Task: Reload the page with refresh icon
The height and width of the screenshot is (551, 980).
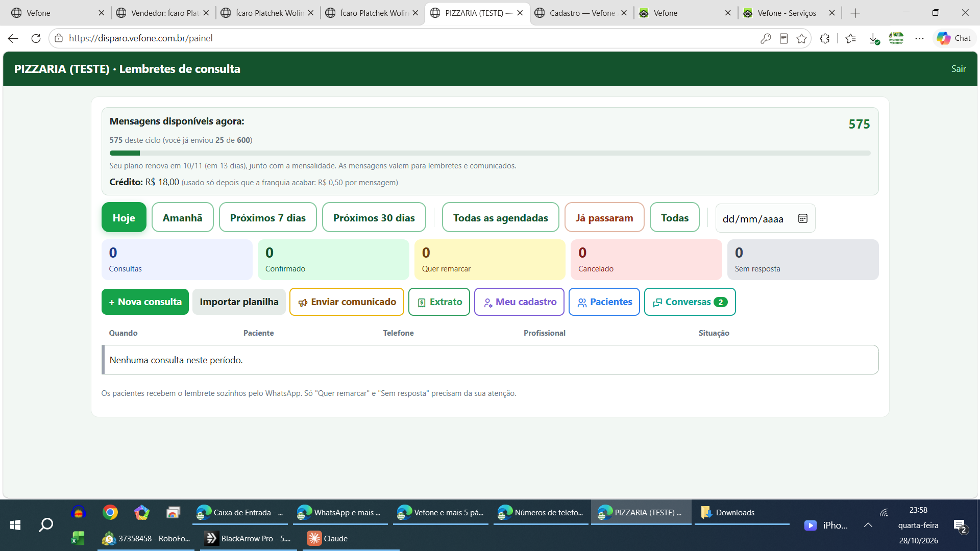Action: tap(36, 38)
